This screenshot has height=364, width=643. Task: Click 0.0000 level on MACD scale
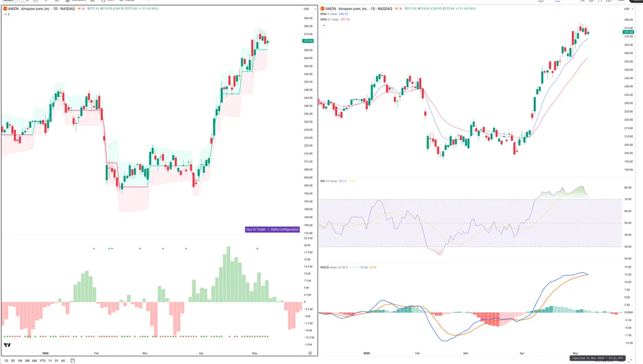629,312
